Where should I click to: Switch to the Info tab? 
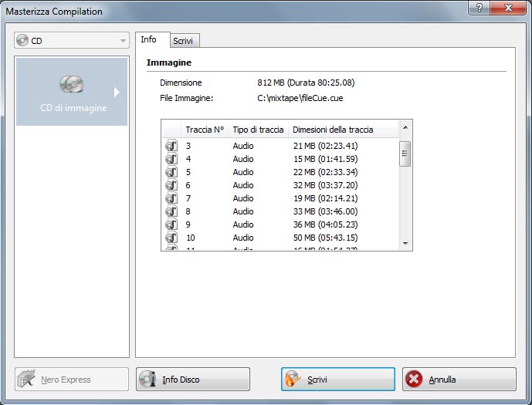coord(152,40)
